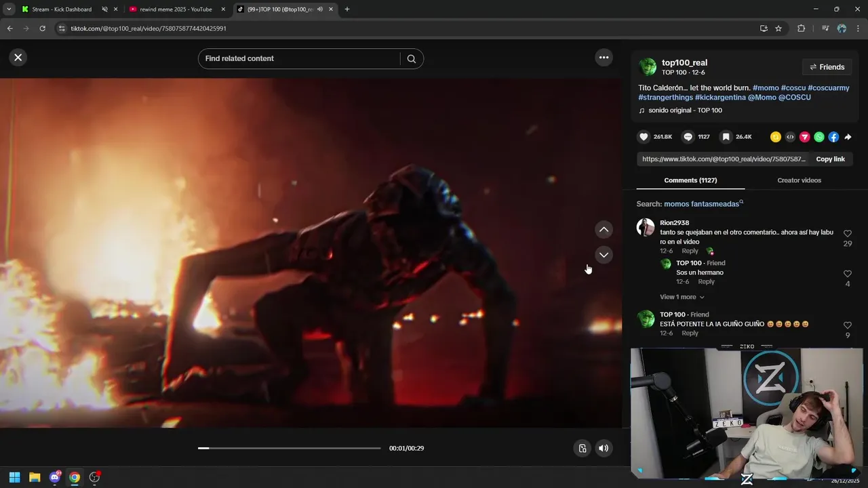The height and width of the screenshot is (488, 868).
Task: Open the three-dots more options menu on video
Action: [604, 58]
